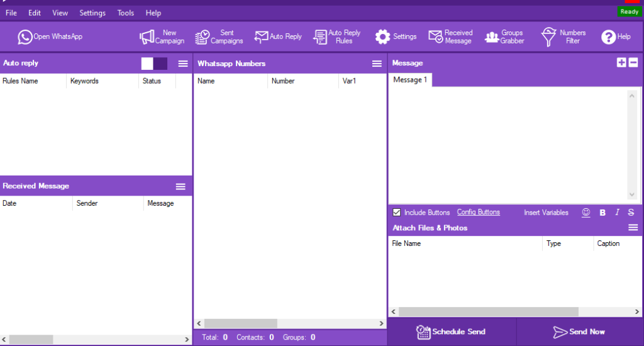644x346 pixels.
Task: Add a new message tab with plus icon
Action: 621,62
